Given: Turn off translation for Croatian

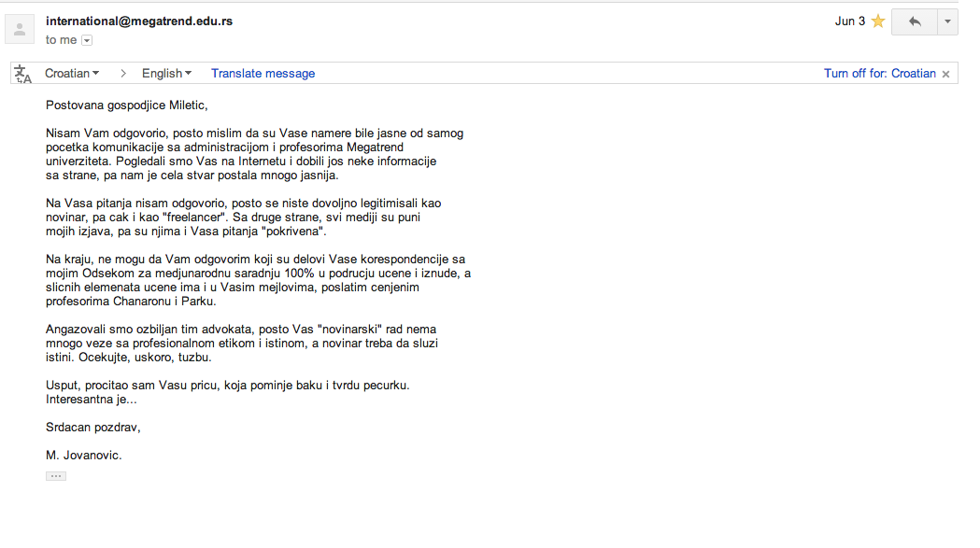Looking at the screenshot, I should 879,74.
